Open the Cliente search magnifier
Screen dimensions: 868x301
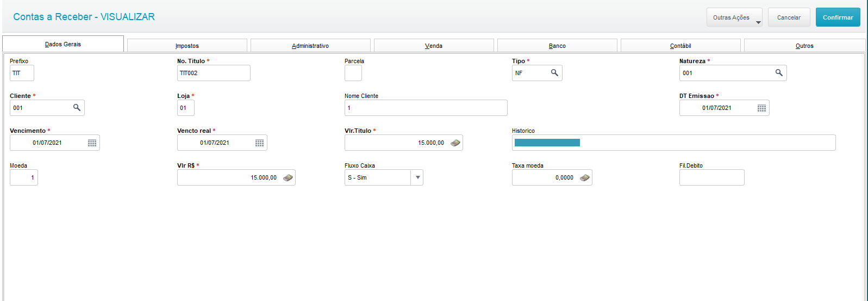77,108
